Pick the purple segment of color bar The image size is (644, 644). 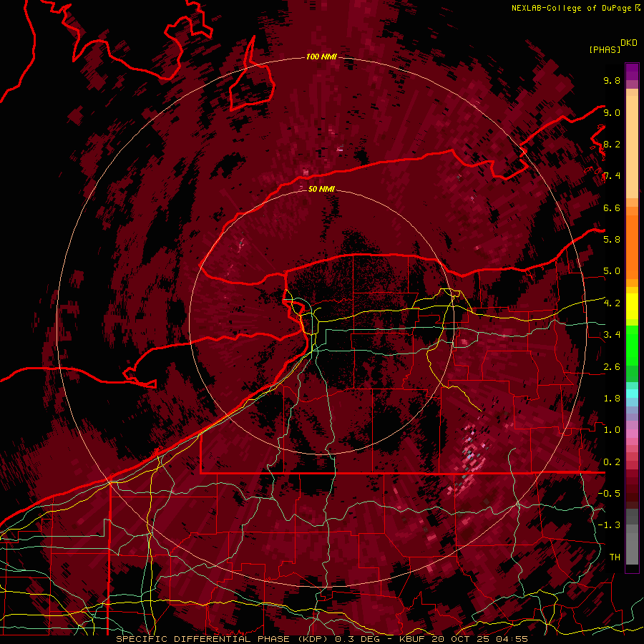632,72
